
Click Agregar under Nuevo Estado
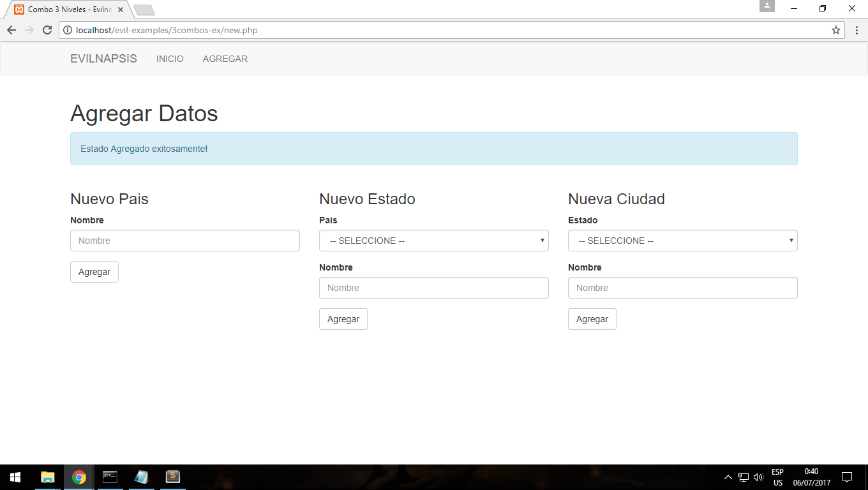point(343,319)
